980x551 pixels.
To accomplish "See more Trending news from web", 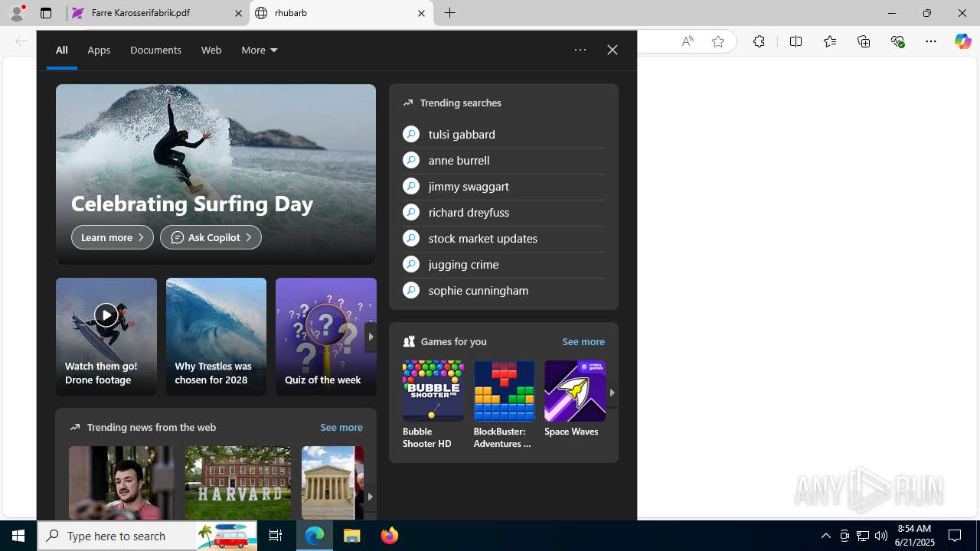I will point(341,427).
